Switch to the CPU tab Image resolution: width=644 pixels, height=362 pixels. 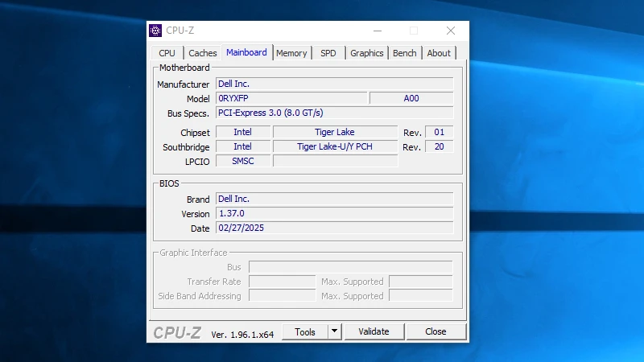coord(167,53)
